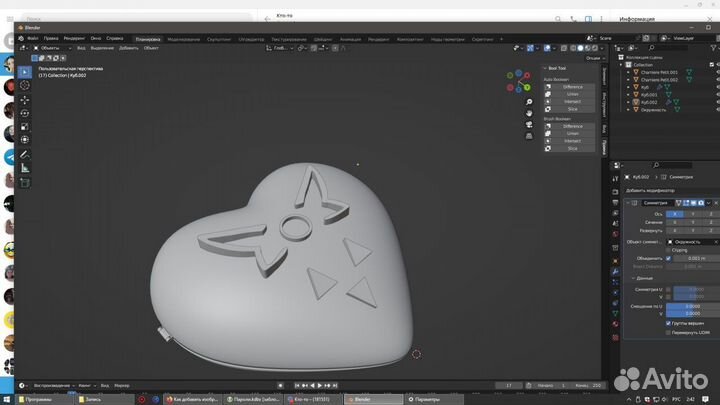Click Auto Boolean Difference button
The image size is (720, 405).
click(x=569, y=87)
